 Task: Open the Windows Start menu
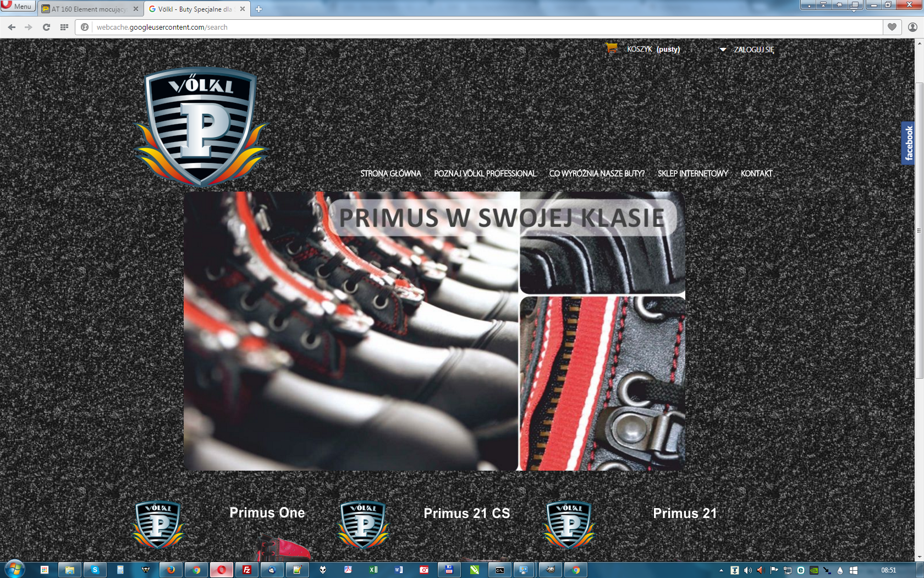pyautogui.click(x=14, y=569)
